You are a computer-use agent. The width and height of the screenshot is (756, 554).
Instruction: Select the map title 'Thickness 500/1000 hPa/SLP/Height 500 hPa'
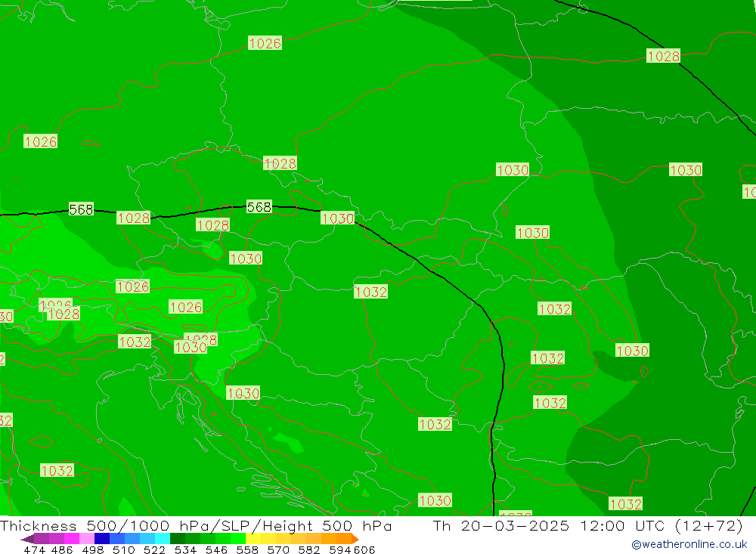click(x=196, y=525)
